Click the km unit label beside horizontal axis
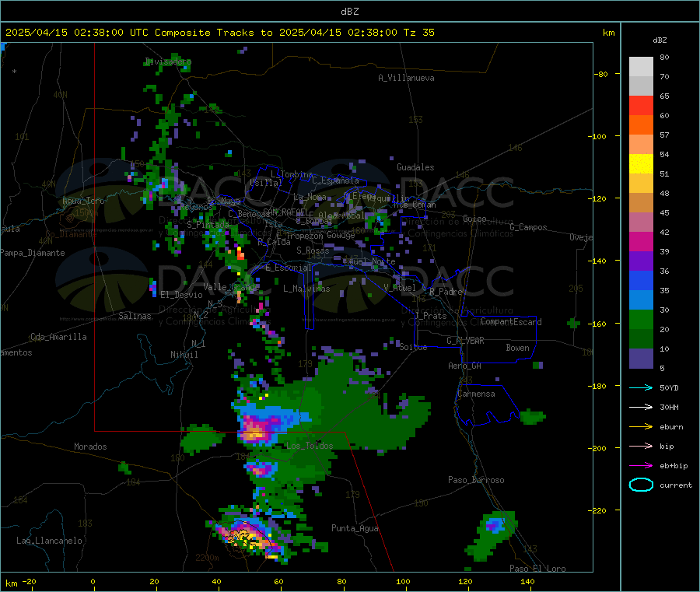The height and width of the screenshot is (592, 700). point(11,583)
